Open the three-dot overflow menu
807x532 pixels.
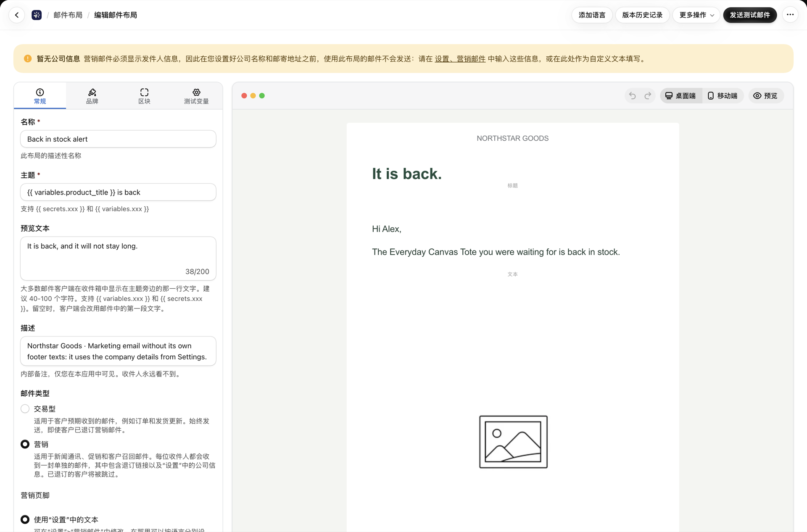pyautogui.click(x=790, y=15)
